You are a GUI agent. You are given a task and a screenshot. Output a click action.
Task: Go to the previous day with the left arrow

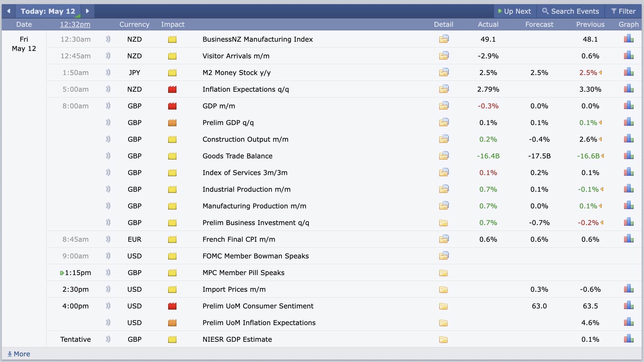tap(9, 11)
